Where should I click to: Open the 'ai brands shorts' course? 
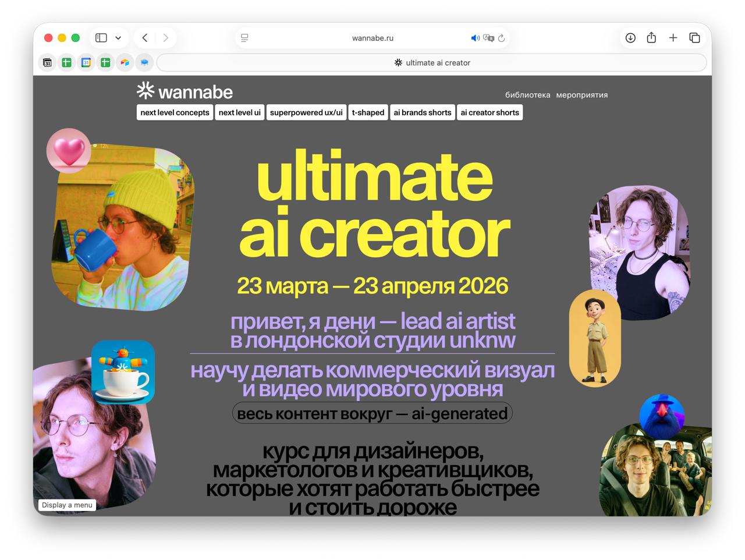[422, 112]
